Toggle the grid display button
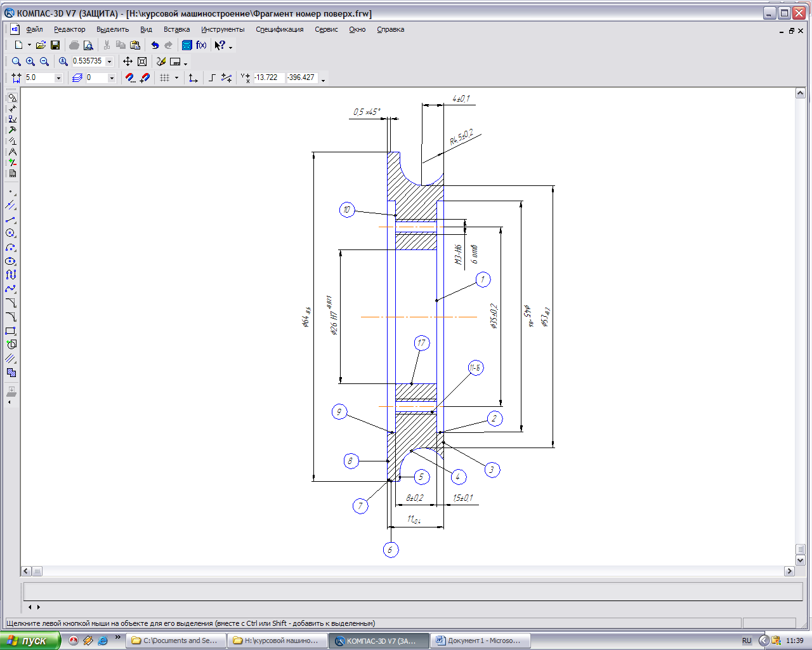Screen dimensions: 812x650 [x=164, y=77]
